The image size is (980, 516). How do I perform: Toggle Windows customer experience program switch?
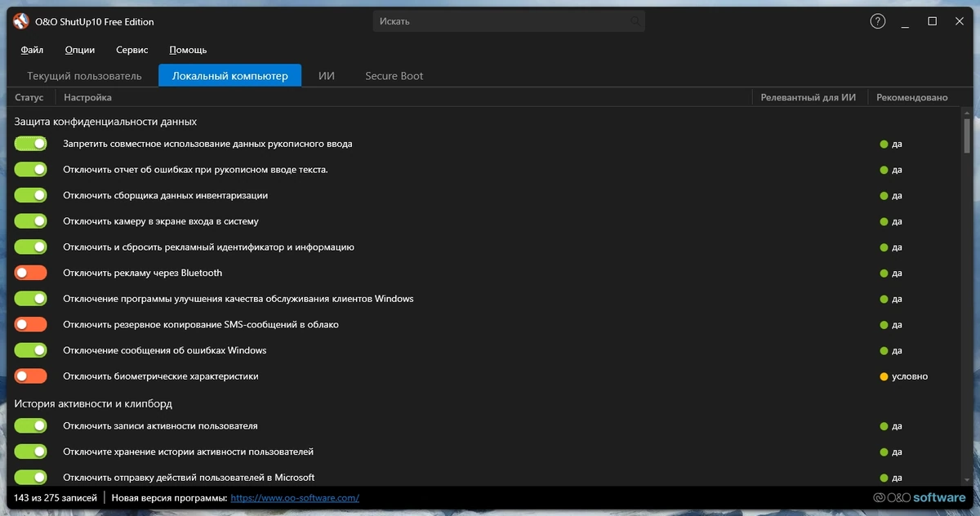point(31,299)
